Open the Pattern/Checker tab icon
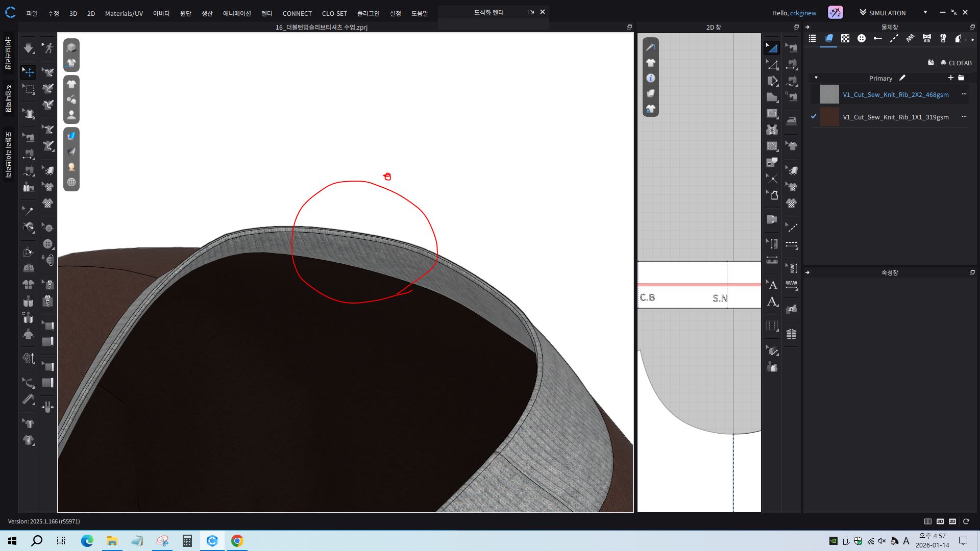Image resolution: width=980 pixels, height=551 pixels. tap(845, 39)
